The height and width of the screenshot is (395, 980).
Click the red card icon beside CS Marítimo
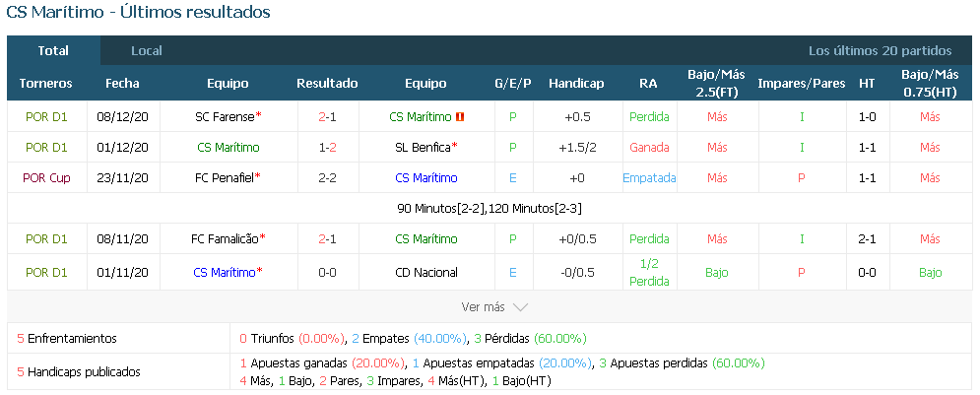pos(460,117)
